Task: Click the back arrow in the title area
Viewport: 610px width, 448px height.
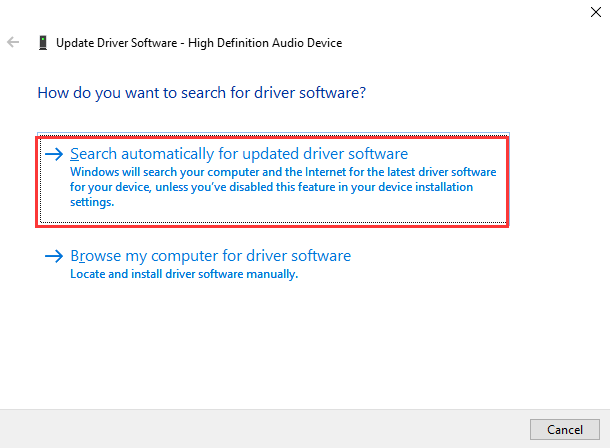Action: [14, 43]
